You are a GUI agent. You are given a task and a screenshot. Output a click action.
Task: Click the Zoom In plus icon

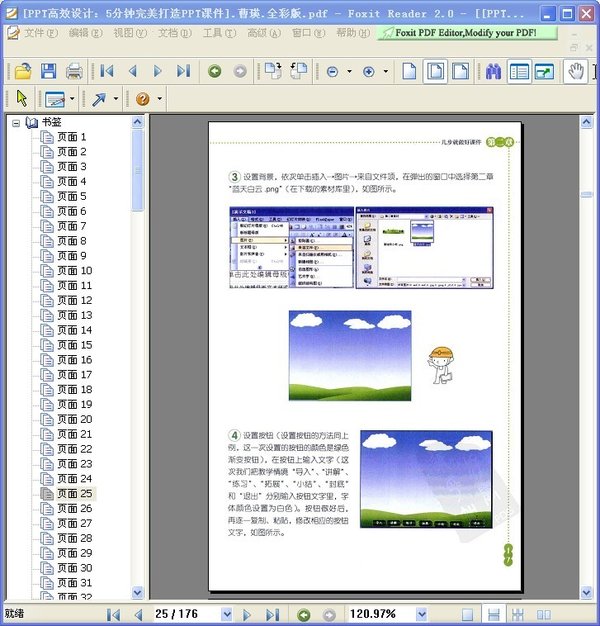[368, 71]
